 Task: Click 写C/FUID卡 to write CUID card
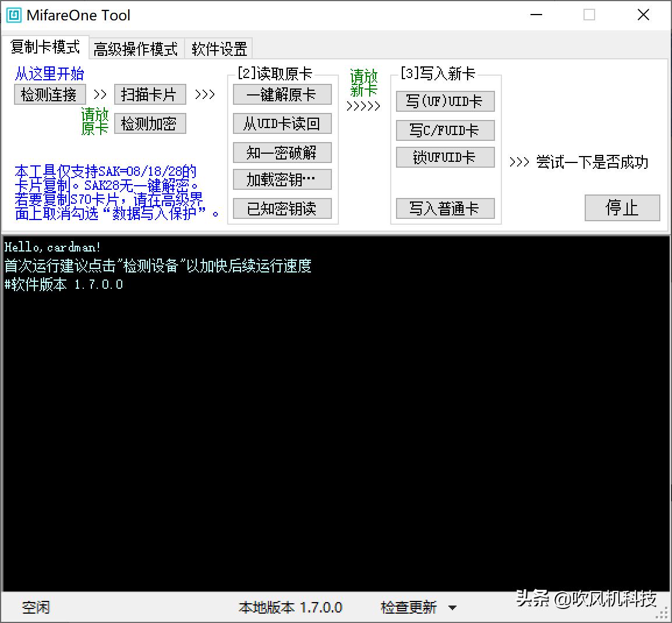pos(445,130)
